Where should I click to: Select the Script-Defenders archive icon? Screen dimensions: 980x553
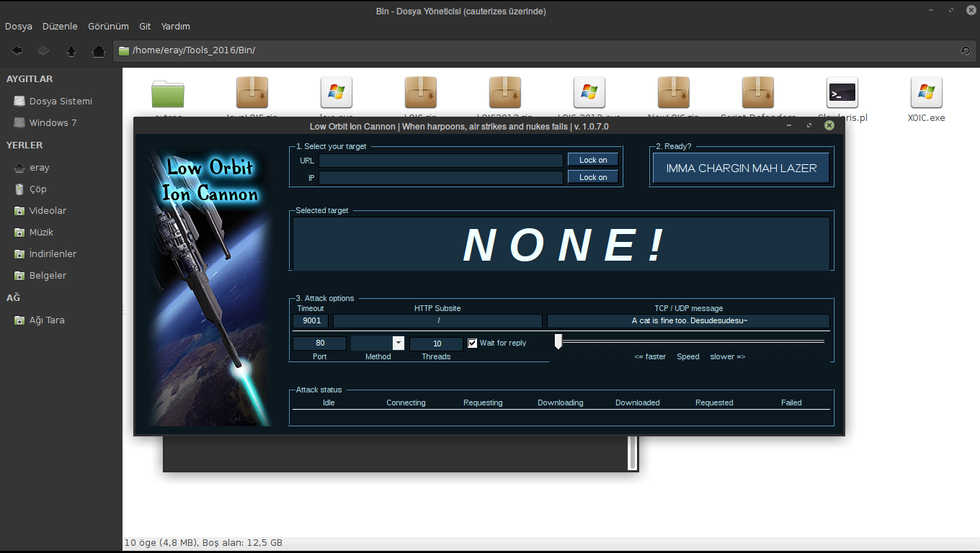[x=758, y=93]
